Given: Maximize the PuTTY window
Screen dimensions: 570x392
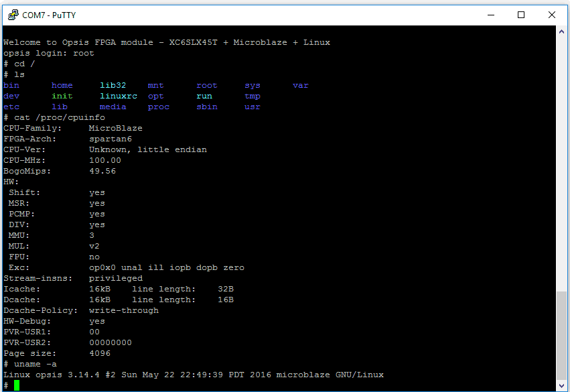Looking at the screenshot, I should (521, 15).
